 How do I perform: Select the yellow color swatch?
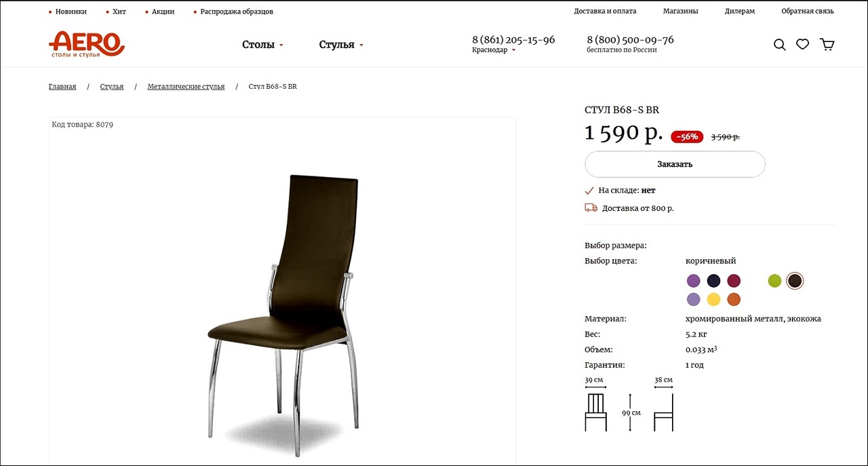(713, 299)
